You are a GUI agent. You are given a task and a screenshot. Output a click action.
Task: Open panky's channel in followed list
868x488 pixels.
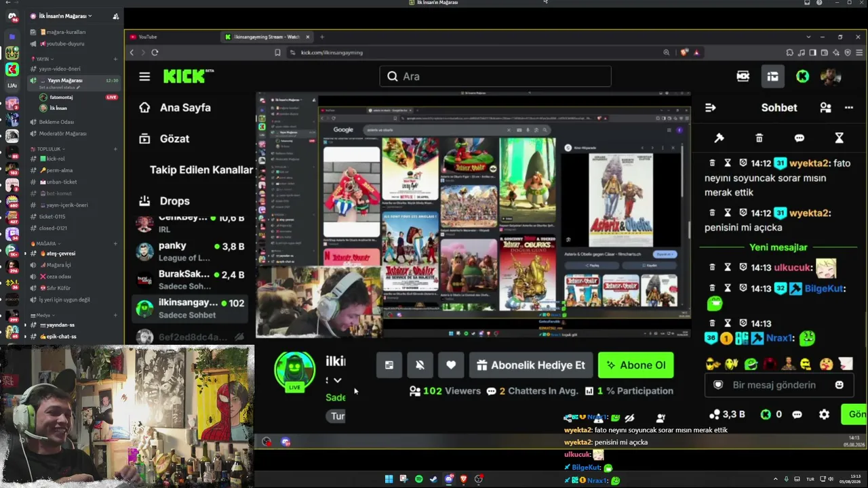pyautogui.click(x=191, y=251)
